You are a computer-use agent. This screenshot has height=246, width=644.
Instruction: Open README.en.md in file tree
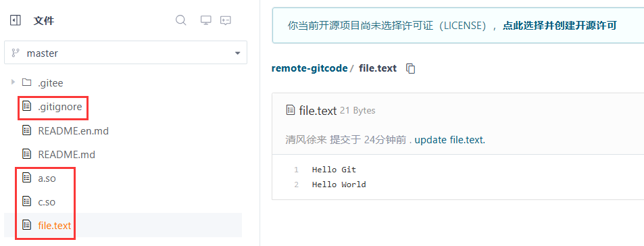(x=73, y=131)
